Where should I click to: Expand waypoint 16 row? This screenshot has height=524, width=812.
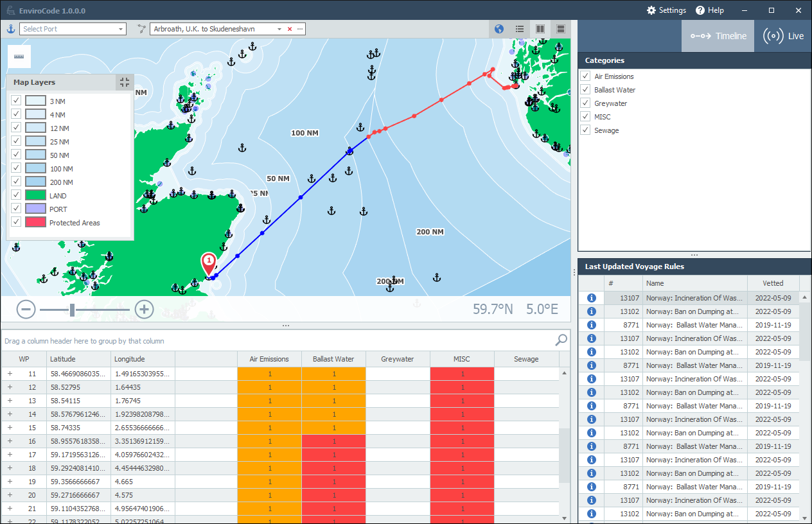click(10, 441)
